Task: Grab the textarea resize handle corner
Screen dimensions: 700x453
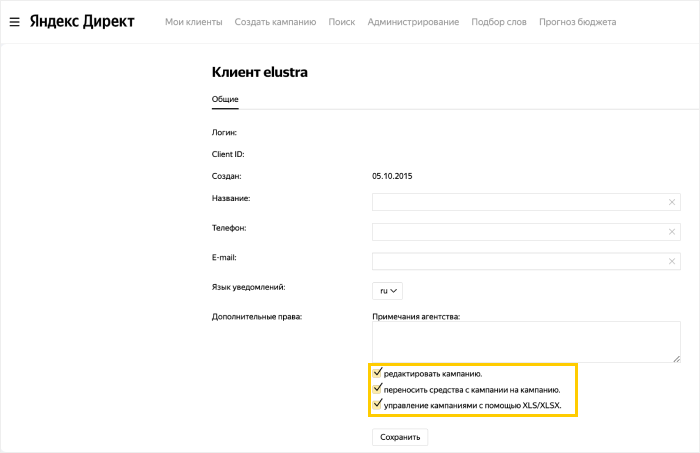Action: coord(677,359)
